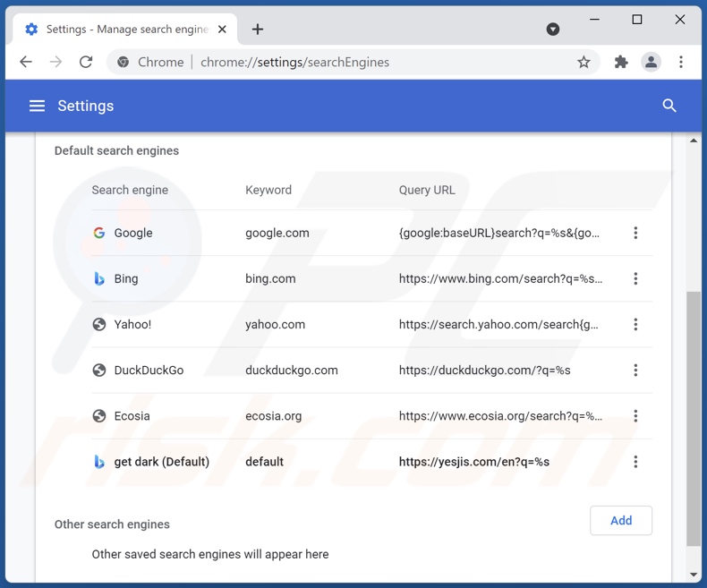The image size is (707, 588).
Task: Click the address bar URL field
Action: tap(358, 62)
